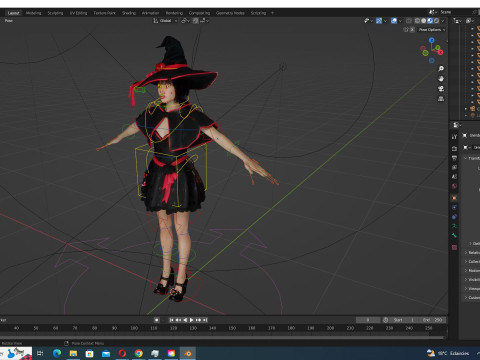The image size is (480, 360).
Task: Play the animation forward
Action: tap(192, 320)
